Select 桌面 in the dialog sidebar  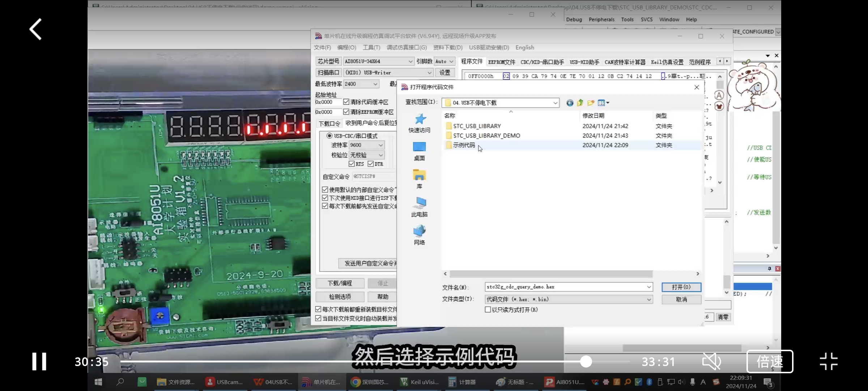tap(420, 151)
